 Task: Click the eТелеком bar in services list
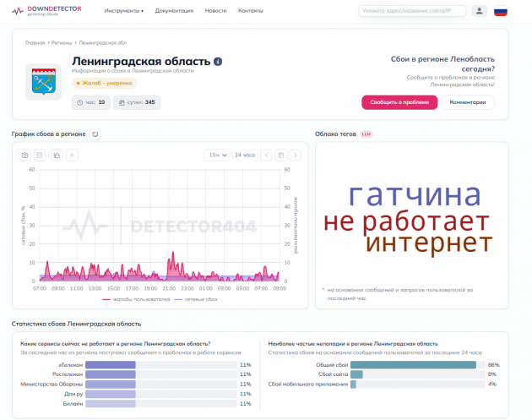click(111, 365)
